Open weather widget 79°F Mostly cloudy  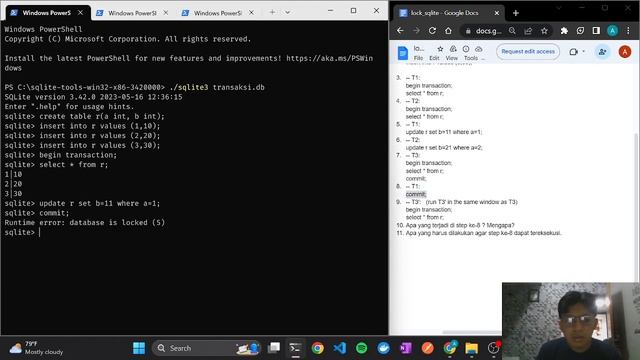coord(37,348)
